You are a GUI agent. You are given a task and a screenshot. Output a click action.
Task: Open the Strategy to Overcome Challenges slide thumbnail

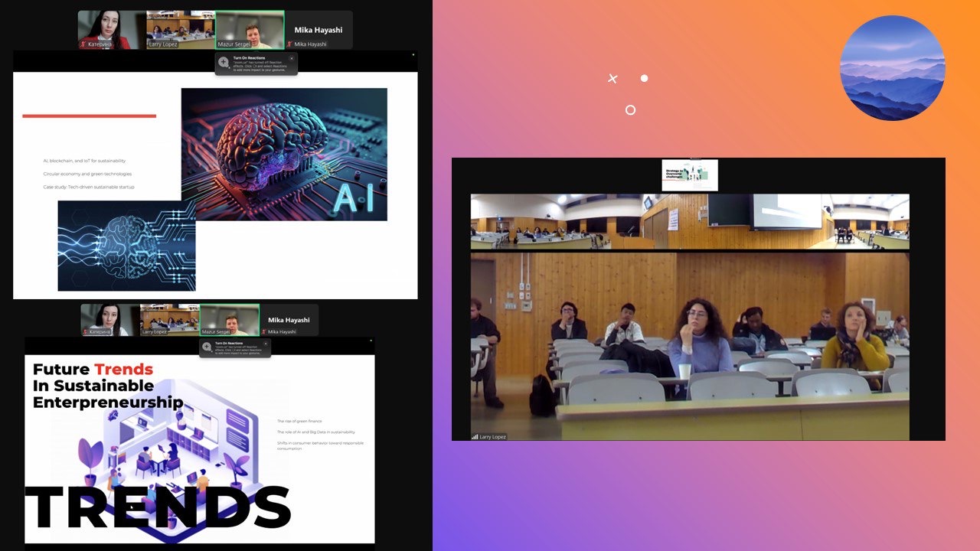[690, 175]
